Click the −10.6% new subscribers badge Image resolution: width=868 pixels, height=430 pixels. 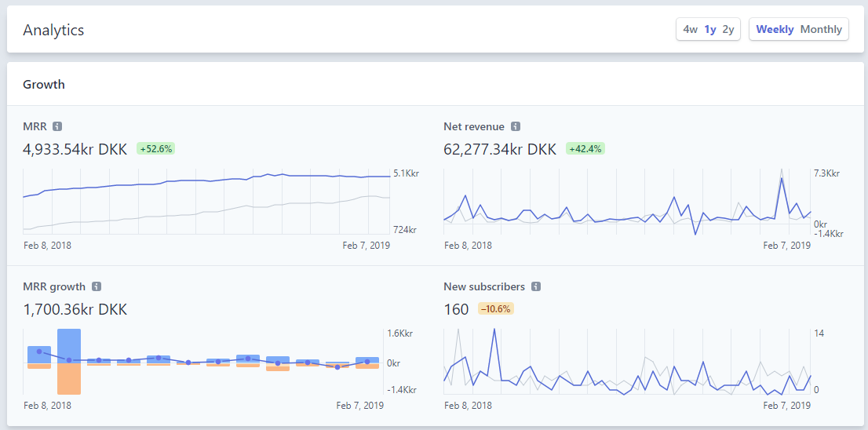pos(494,309)
